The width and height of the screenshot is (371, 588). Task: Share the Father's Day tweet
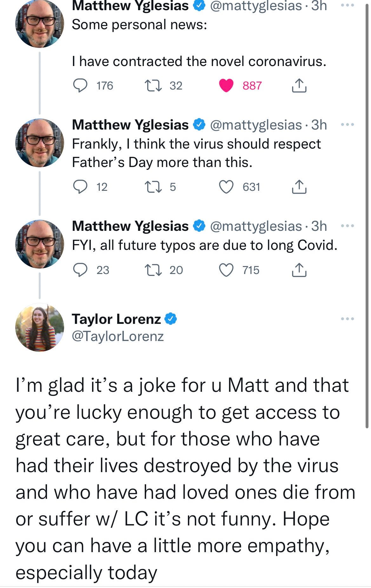(299, 187)
